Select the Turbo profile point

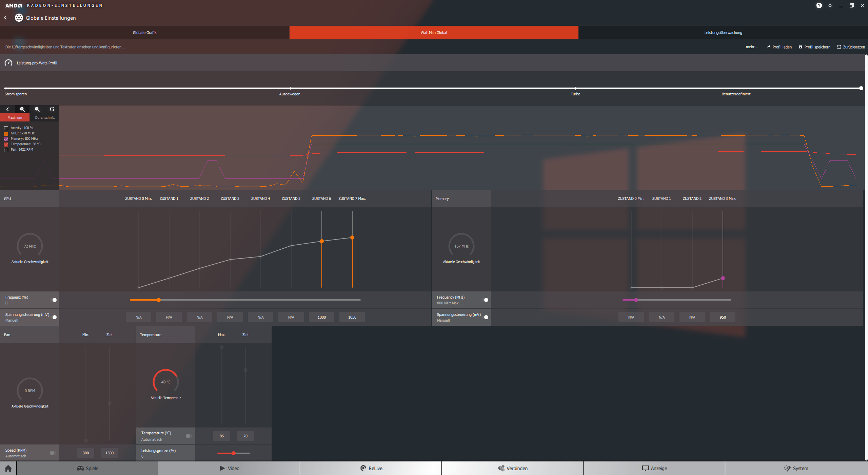pos(575,88)
